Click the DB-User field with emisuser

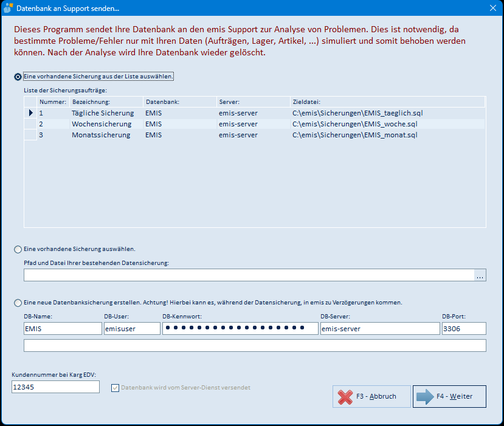[x=132, y=329]
